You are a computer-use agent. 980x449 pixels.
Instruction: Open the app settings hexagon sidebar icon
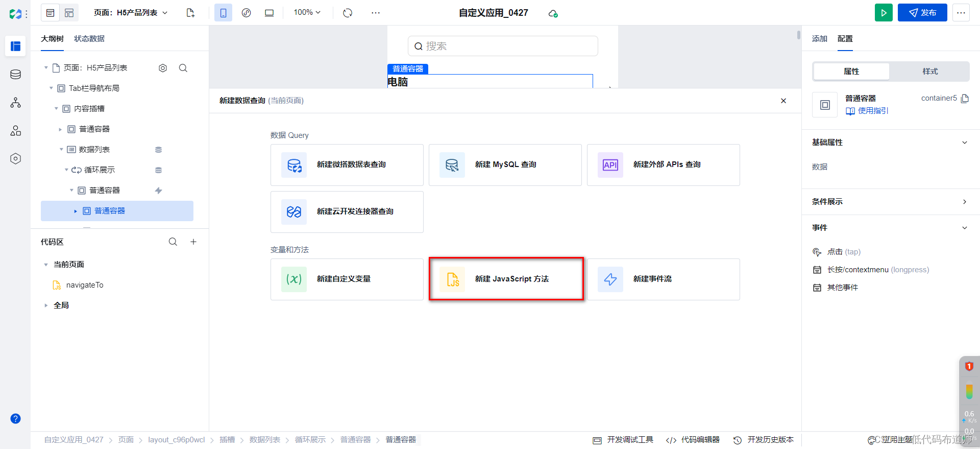15,159
